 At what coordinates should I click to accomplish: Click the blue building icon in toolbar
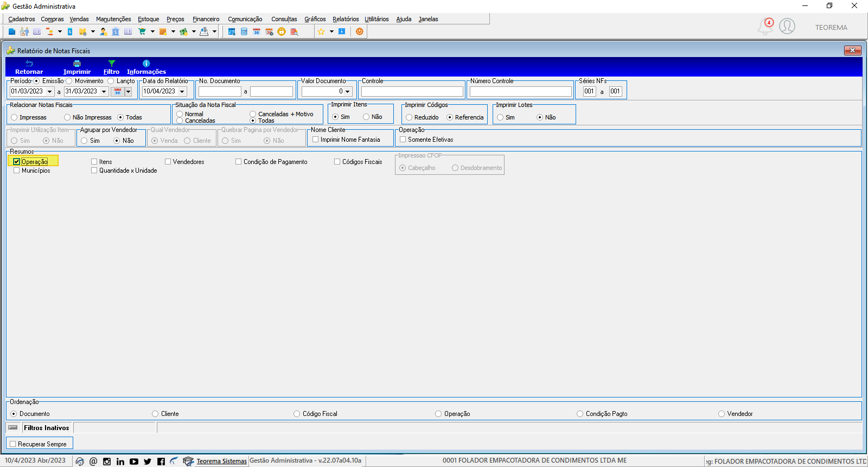pyautogui.click(x=12, y=31)
